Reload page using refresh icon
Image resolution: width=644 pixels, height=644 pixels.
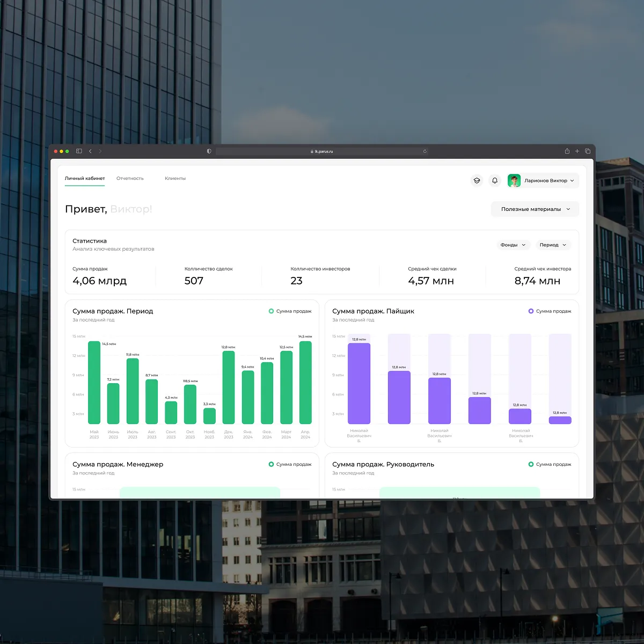coord(425,151)
